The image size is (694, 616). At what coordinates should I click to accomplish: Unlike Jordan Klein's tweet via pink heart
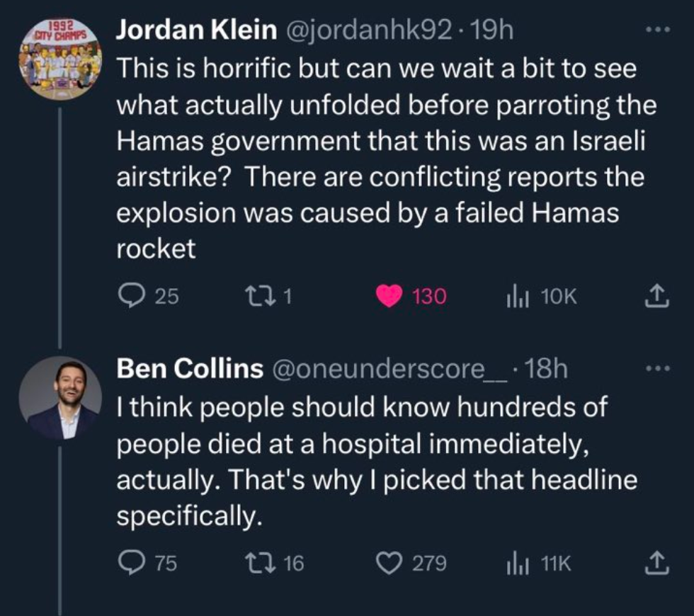coord(389,296)
